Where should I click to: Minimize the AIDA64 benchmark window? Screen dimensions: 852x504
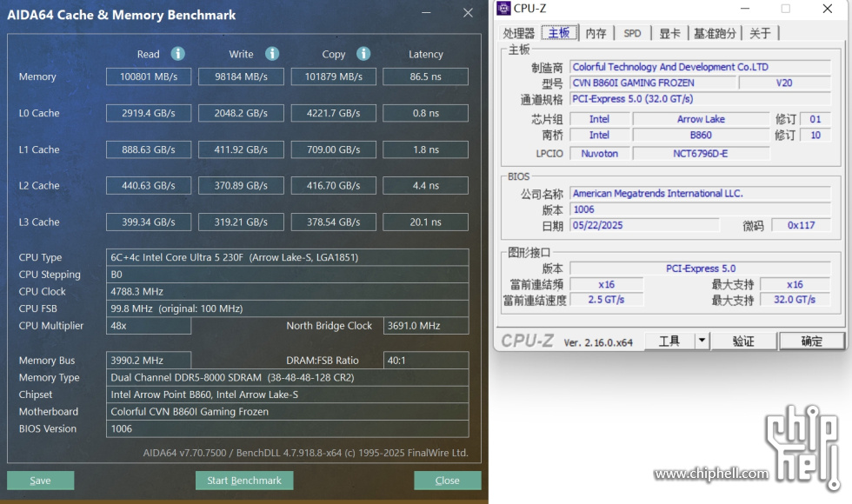point(426,12)
